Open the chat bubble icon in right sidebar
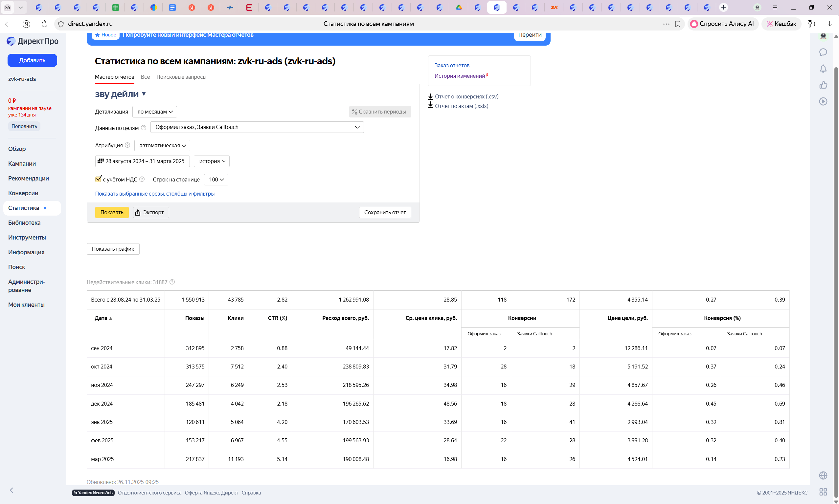The image size is (839, 504). tap(823, 52)
